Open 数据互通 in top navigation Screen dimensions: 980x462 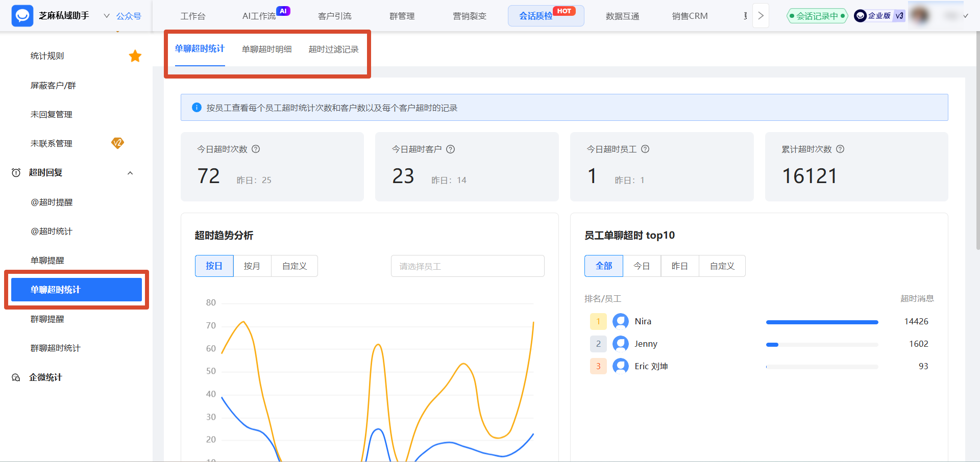tap(623, 16)
